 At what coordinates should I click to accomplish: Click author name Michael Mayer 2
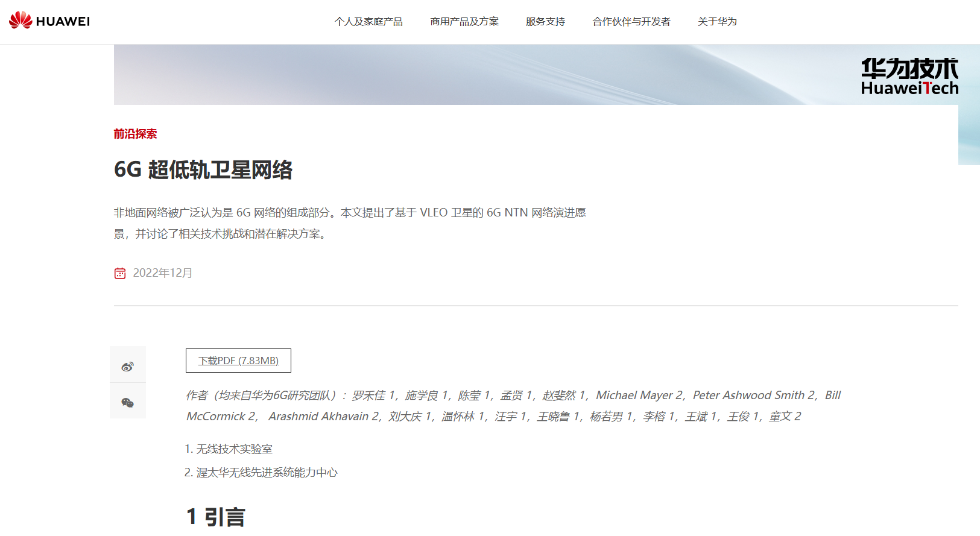[639, 396]
